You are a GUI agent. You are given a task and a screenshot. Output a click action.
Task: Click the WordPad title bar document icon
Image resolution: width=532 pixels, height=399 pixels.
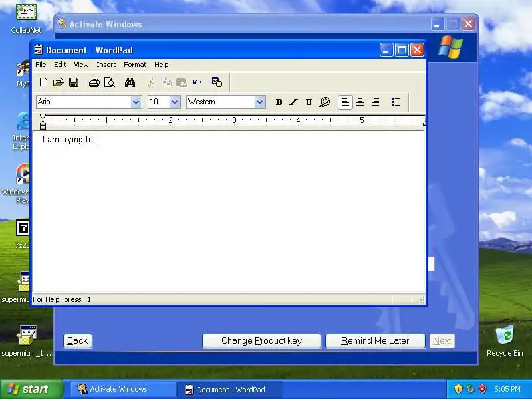tap(38, 50)
